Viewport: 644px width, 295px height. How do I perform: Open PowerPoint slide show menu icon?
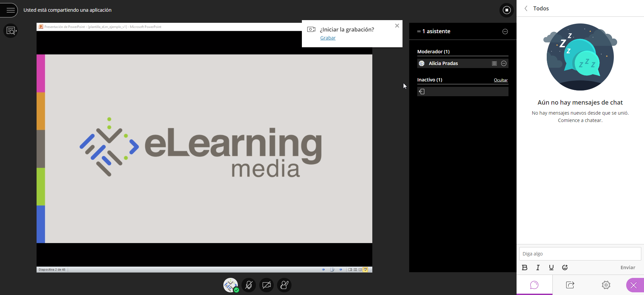pos(332,270)
